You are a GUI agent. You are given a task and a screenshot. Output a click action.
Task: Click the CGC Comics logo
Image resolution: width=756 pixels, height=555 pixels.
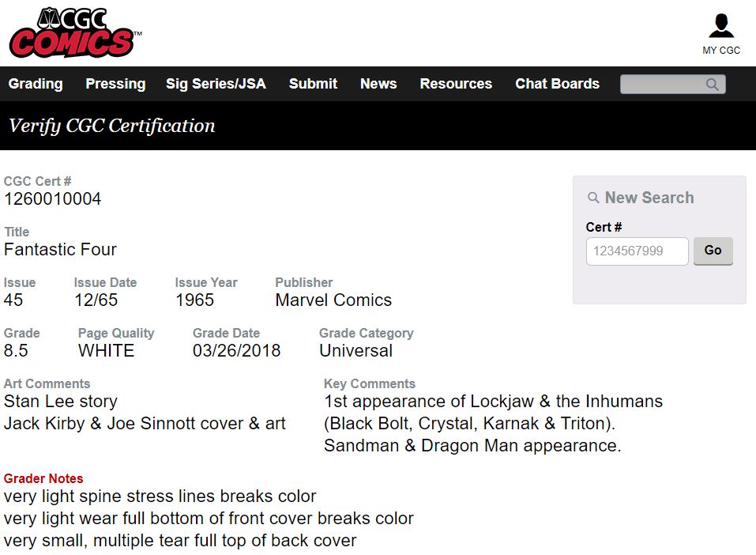click(75, 33)
